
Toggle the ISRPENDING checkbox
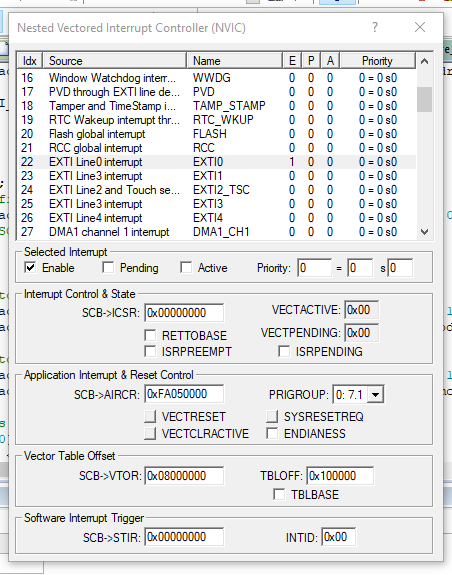click(284, 351)
